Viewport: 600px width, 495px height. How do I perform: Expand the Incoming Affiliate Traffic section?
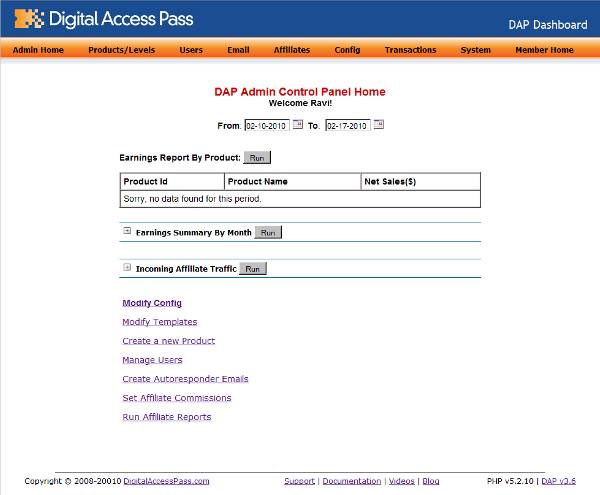click(127, 267)
